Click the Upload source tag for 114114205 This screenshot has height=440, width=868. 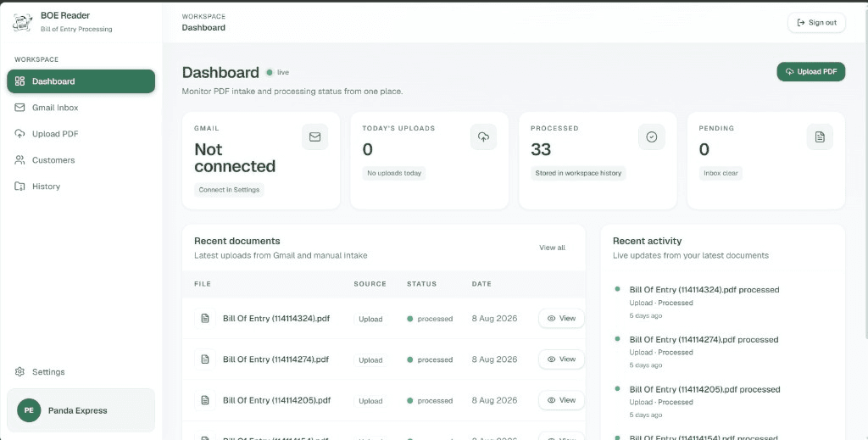pos(370,401)
